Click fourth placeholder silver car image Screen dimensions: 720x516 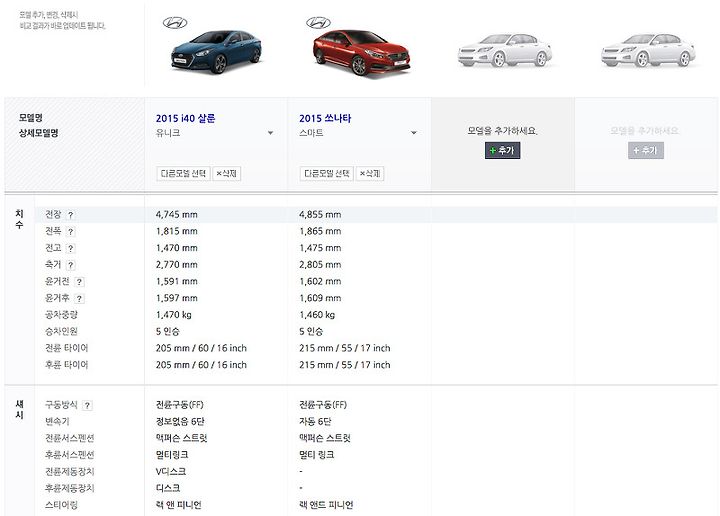[648, 50]
